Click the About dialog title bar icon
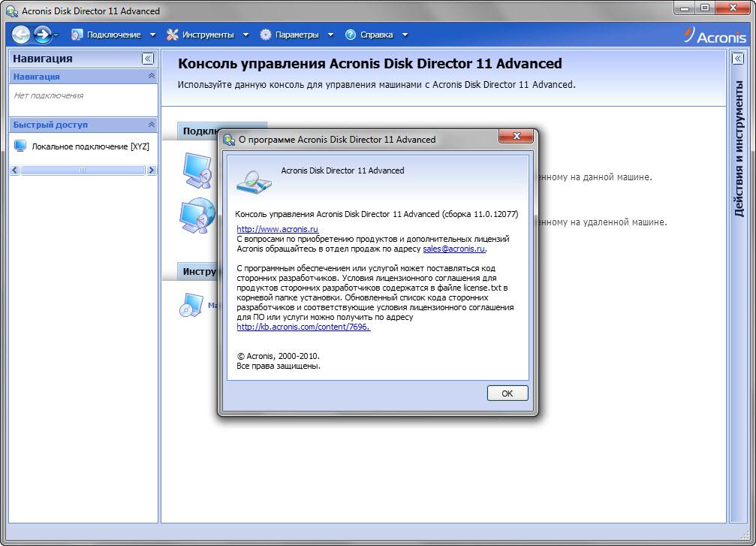 point(229,140)
